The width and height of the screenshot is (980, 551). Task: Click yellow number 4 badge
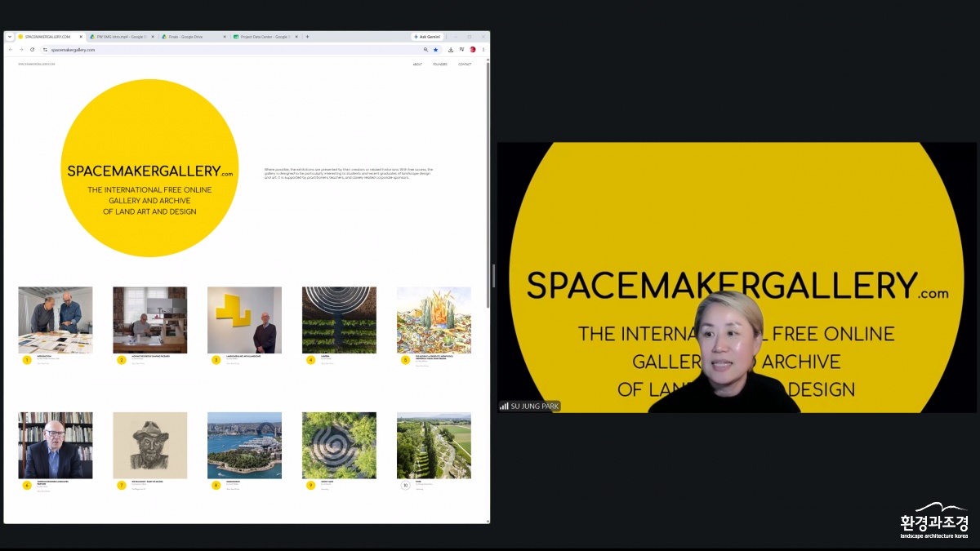click(311, 360)
